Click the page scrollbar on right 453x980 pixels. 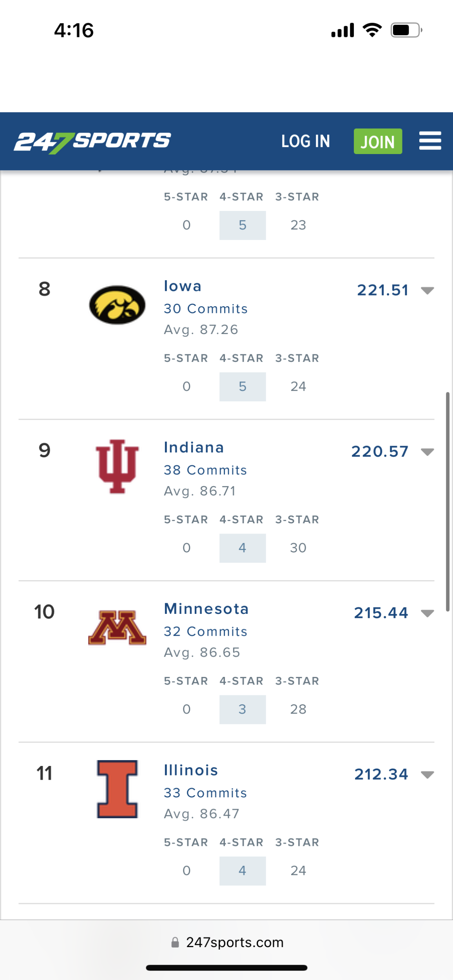448,502
